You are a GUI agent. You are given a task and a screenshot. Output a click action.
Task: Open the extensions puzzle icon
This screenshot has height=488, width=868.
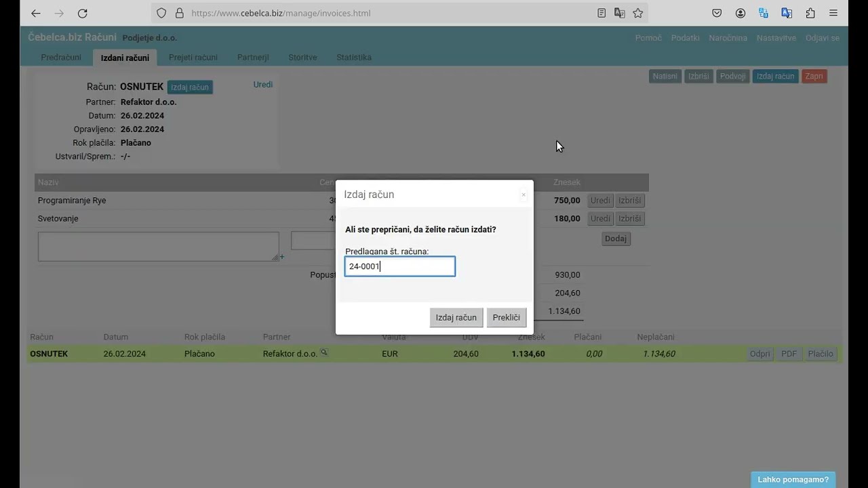(x=810, y=13)
